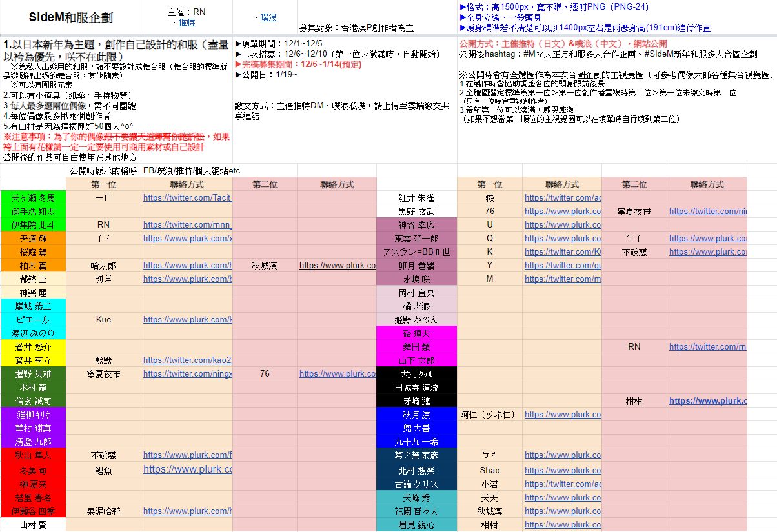This screenshot has width=777, height=532.
Task: Select the 小沼 cell in 古論 クリス's row
Action: click(x=490, y=484)
